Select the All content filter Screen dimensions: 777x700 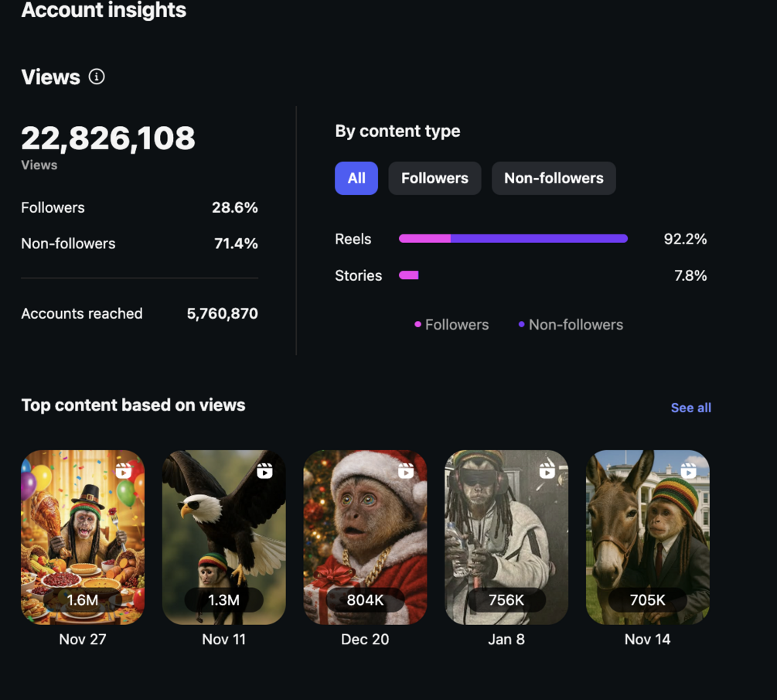(x=356, y=178)
